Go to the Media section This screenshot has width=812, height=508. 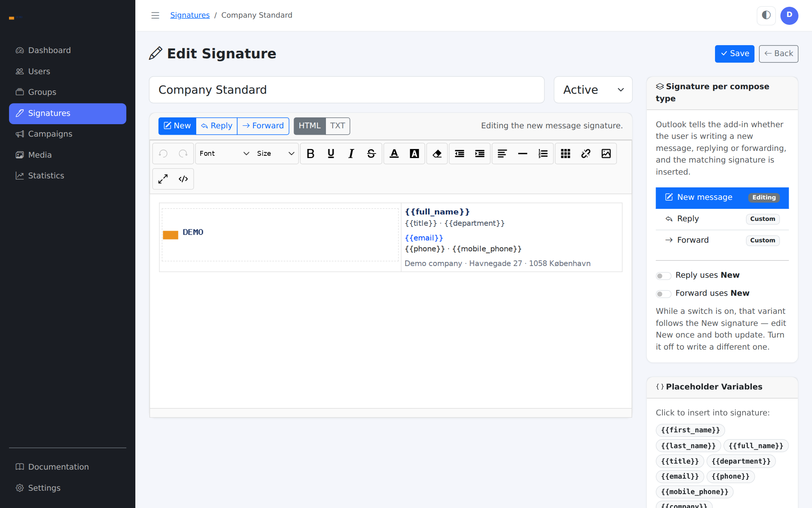click(x=68, y=155)
